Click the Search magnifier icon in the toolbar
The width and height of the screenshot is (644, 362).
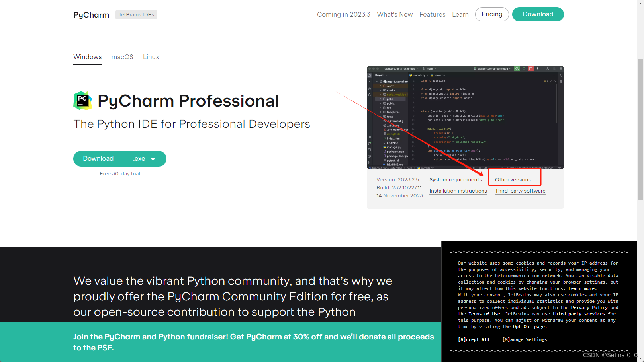tap(554, 68)
